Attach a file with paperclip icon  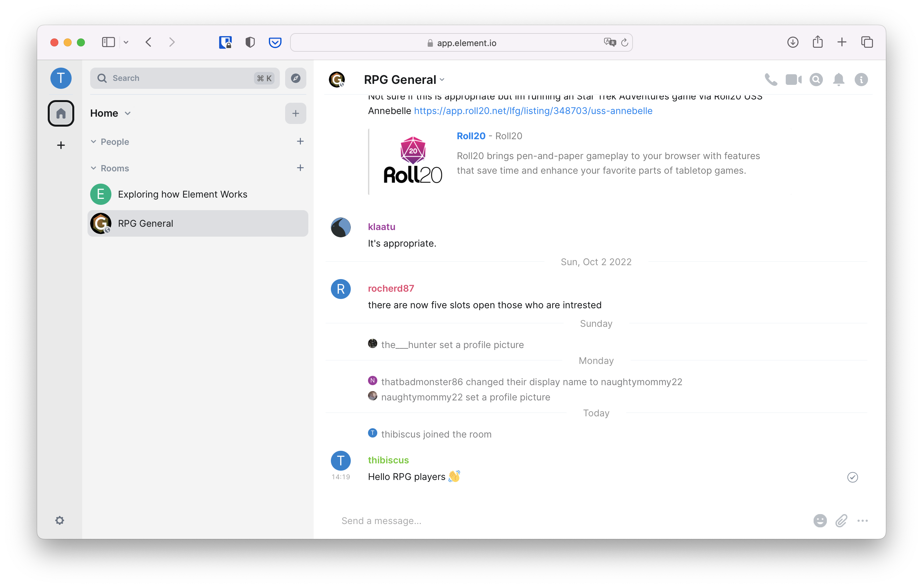[x=841, y=520]
